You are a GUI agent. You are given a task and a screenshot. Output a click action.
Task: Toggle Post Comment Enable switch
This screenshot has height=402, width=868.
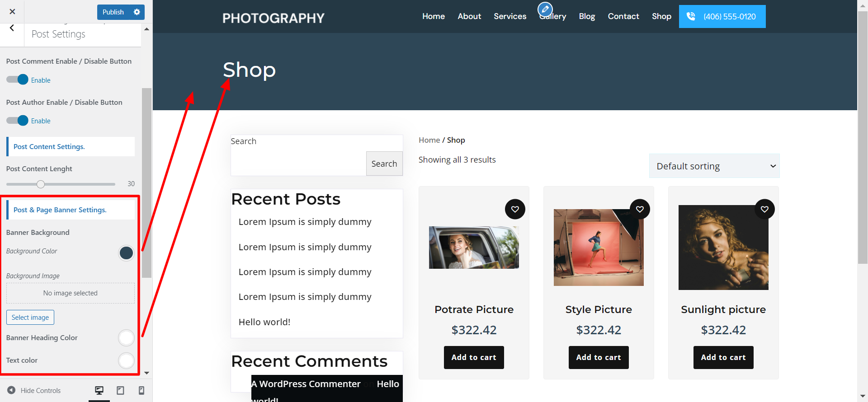(x=18, y=80)
